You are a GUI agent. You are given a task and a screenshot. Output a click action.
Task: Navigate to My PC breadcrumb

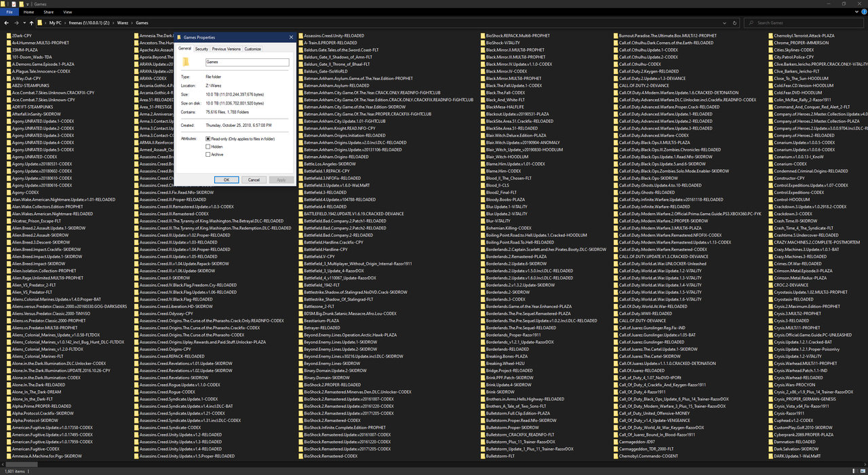click(x=56, y=22)
